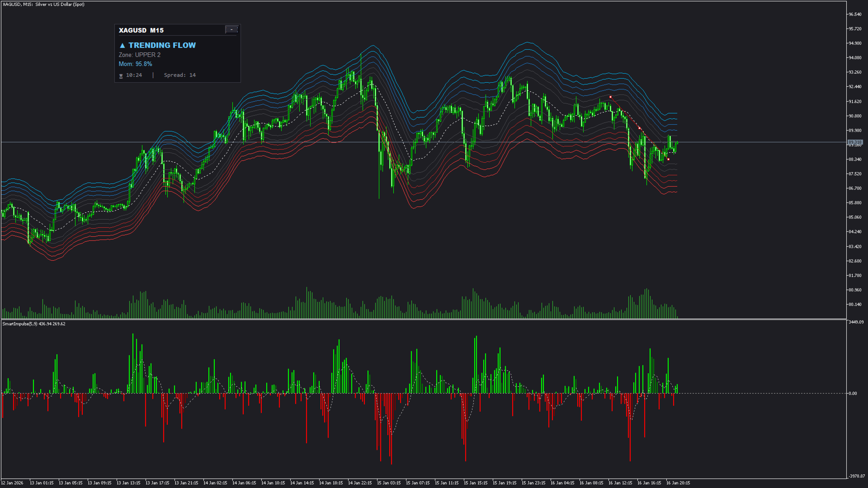
Task: Click the 92.440 level on price scale
Action: coord(854,87)
